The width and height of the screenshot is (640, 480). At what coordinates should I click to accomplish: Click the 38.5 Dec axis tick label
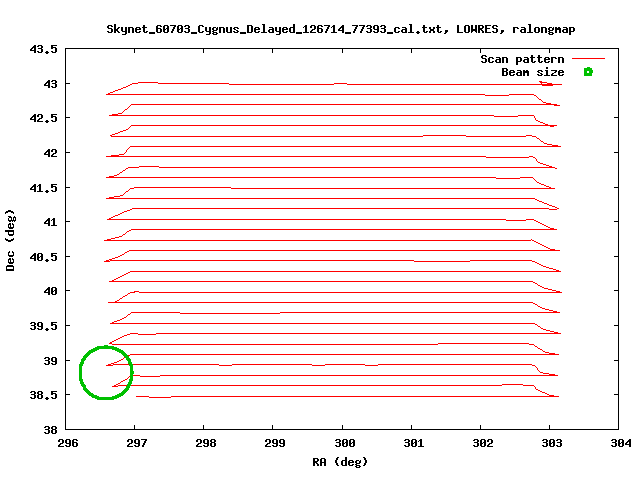[44, 395]
